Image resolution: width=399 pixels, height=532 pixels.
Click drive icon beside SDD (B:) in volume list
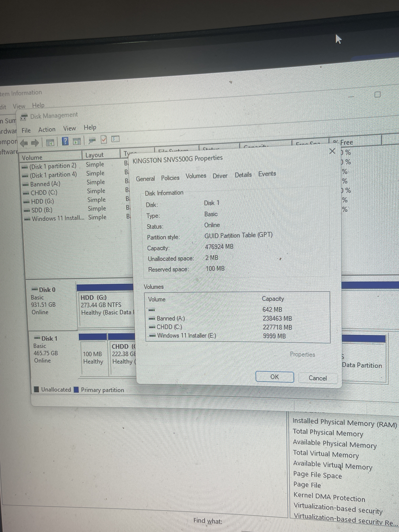point(27,211)
